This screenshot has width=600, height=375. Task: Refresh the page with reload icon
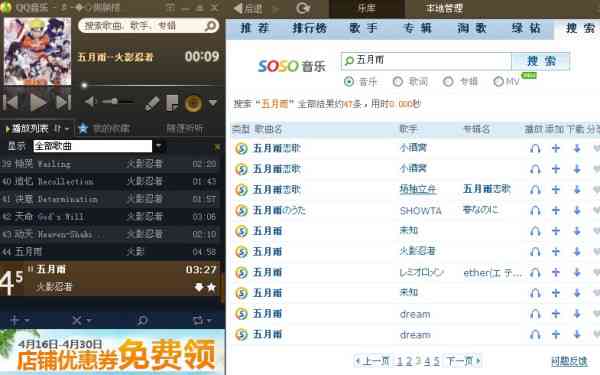coord(303,8)
